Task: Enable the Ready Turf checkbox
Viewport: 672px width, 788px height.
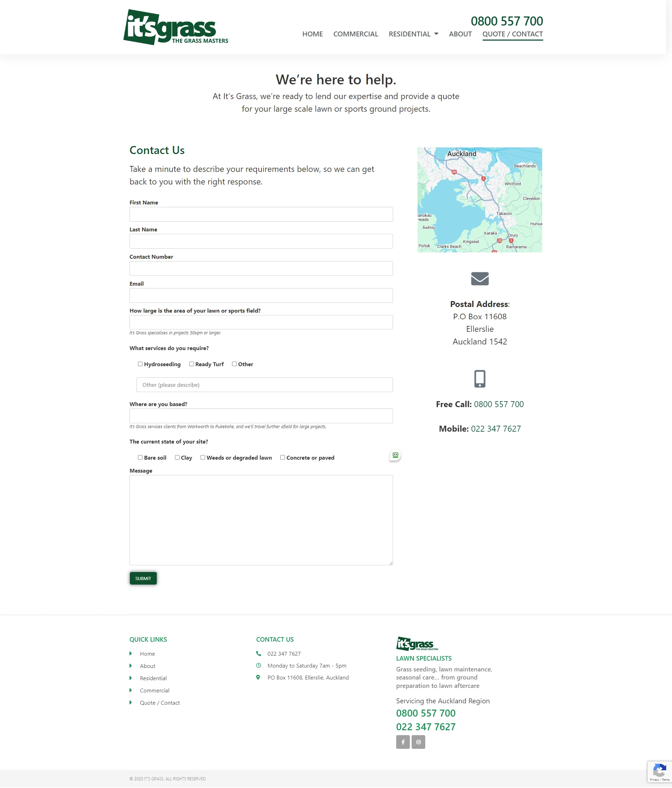Action: tap(192, 364)
